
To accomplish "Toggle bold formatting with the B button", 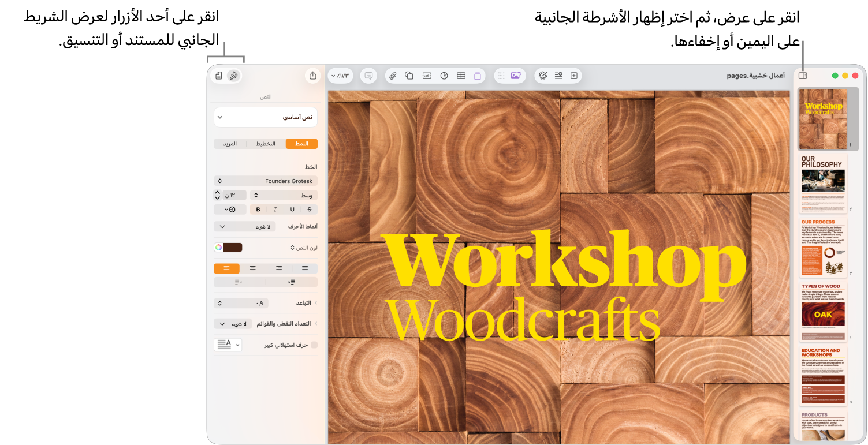I will [258, 210].
